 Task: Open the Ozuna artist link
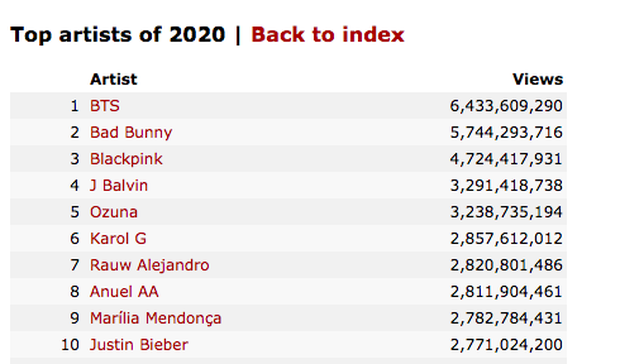pyautogui.click(x=113, y=212)
